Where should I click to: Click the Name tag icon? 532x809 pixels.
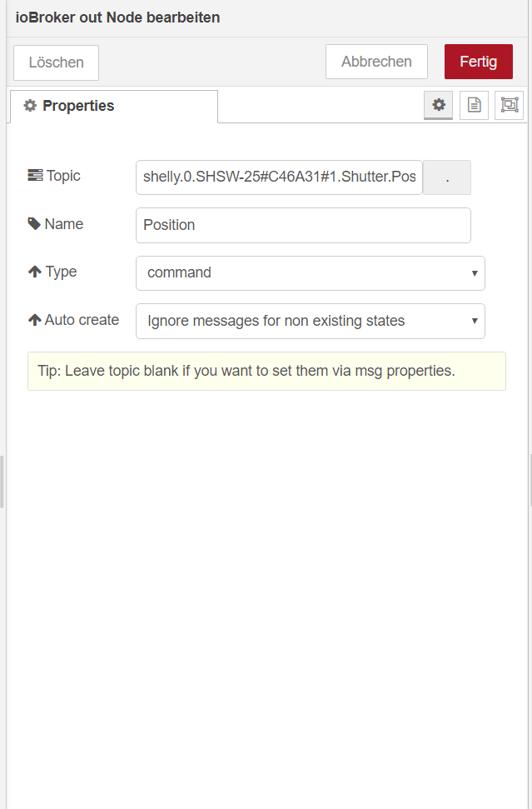[34, 224]
